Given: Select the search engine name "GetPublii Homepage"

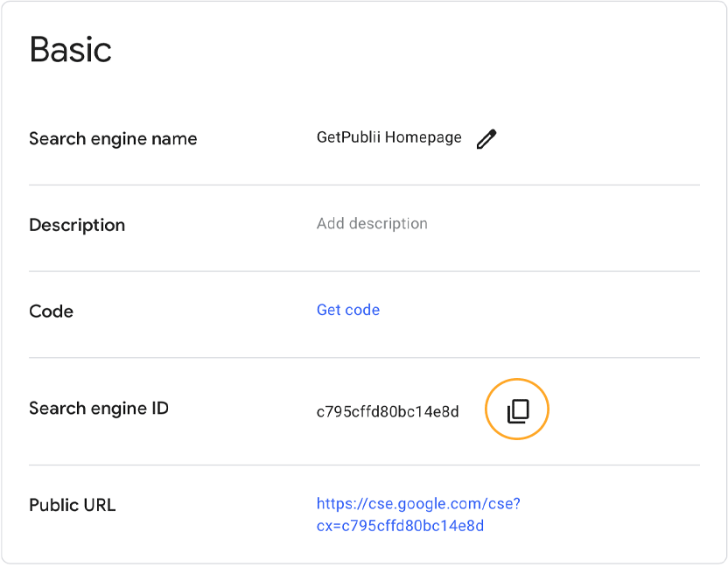Looking at the screenshot, I should (388, 136).
